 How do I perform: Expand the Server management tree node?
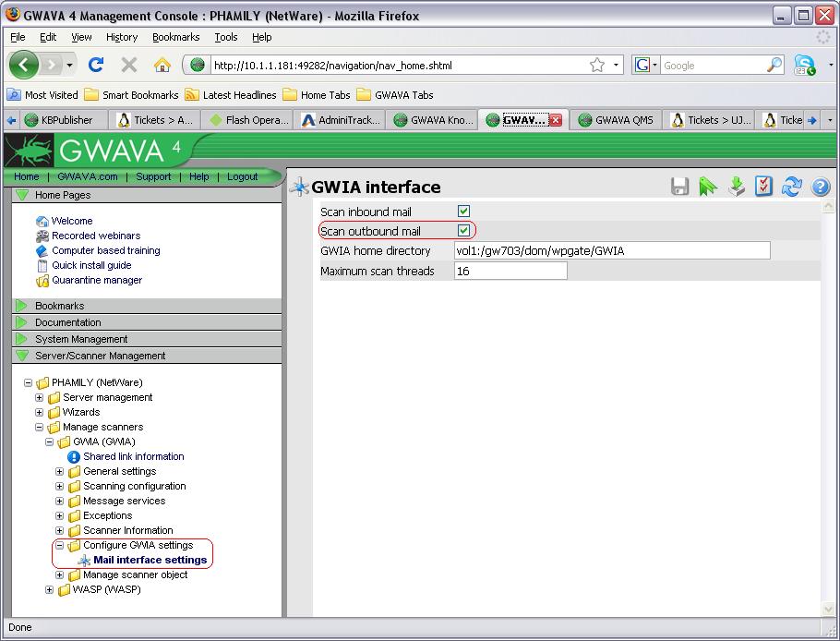[39, 398]
